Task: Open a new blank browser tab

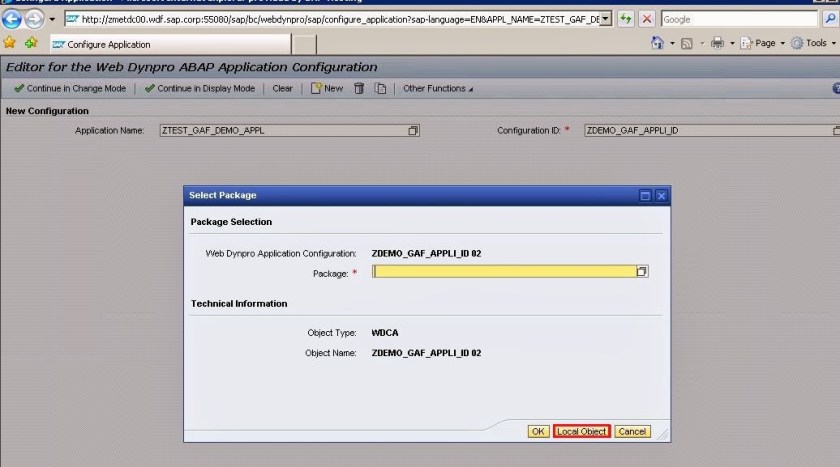Action: click(x=304, y=44)
